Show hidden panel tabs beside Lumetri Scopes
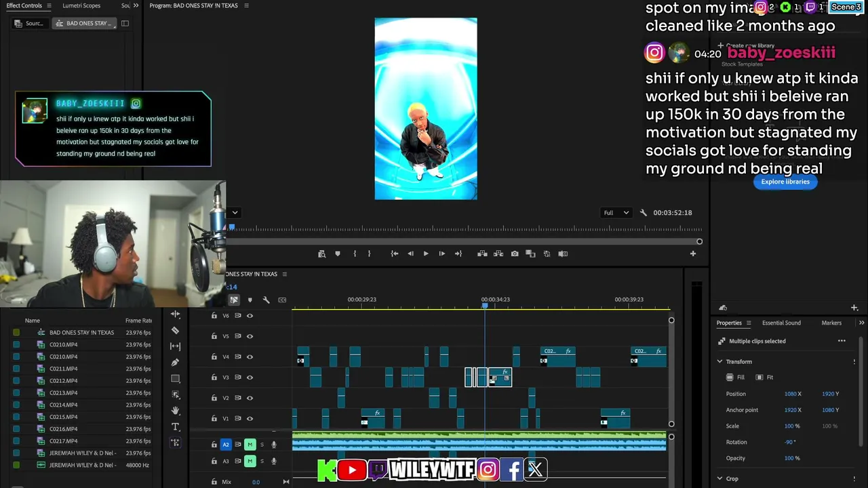Screen dimensions: 868x488 pyautogui.click(x=136, y=5)
